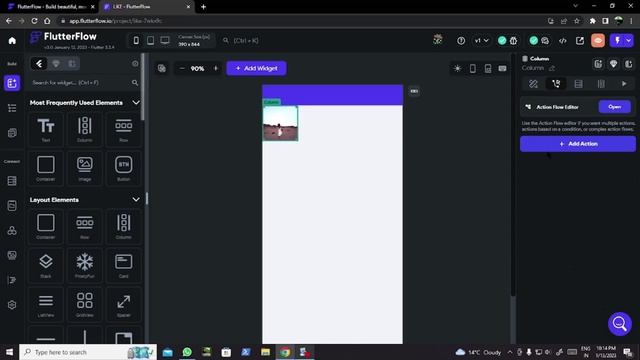Select Column under Layout Elements
The image size is (640, 360).
[x=123, y=226]
